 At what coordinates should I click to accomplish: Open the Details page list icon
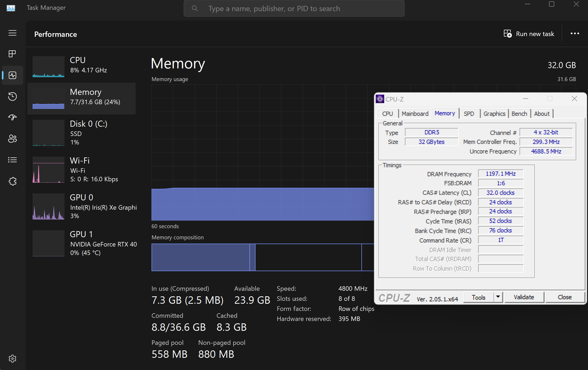click(x=12, y=160)
